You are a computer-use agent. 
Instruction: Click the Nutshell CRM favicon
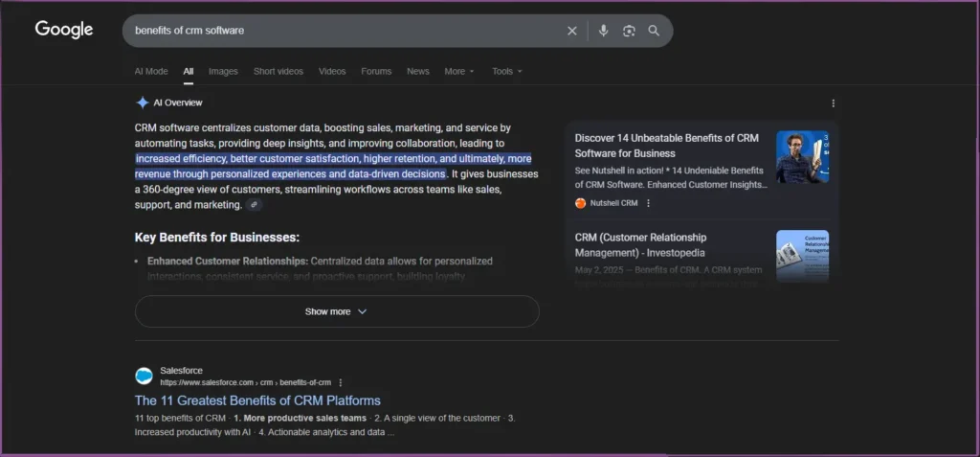580,203
